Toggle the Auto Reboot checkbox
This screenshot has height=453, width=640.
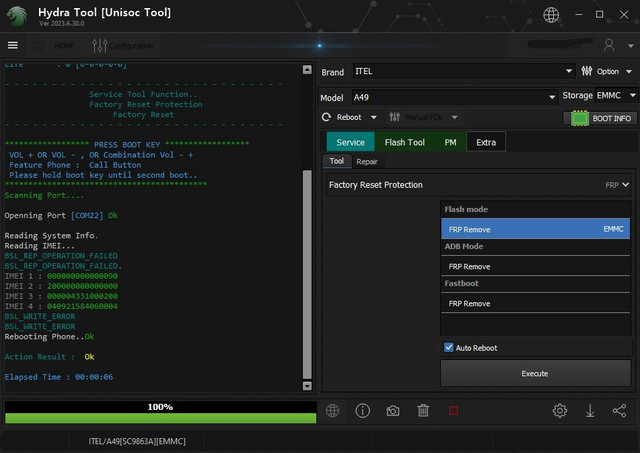(449, 347)
